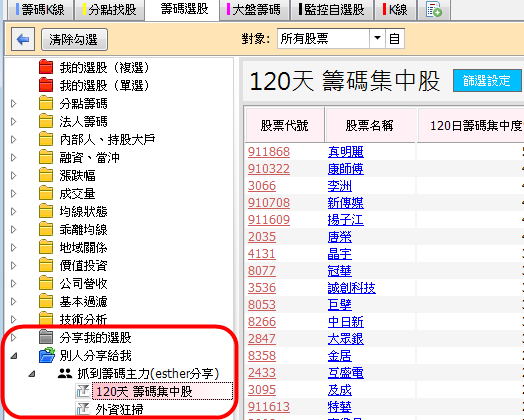
Task: Switch to the 大盤籌碼 tab
Action: click(254, 10)
